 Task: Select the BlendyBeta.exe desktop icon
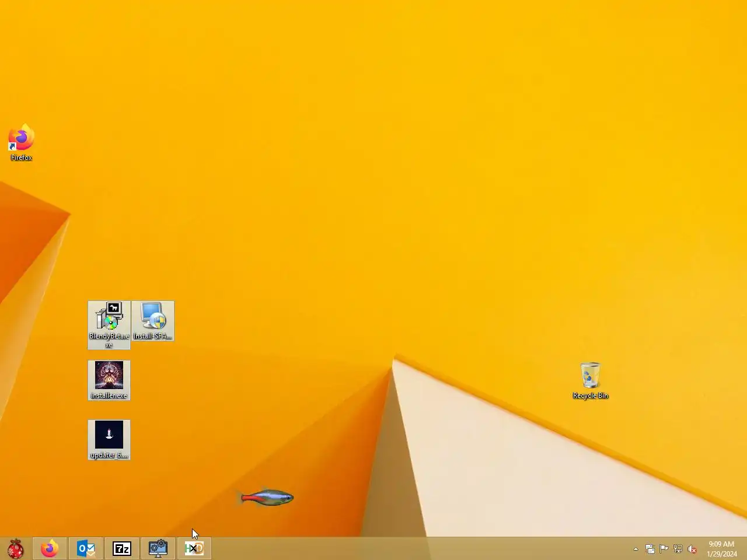click(x=109, y=325)
